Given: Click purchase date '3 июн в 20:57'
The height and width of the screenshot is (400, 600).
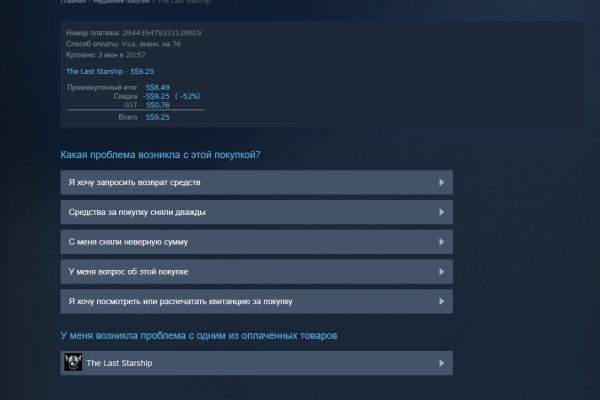Looking at the screenshot, I should (122, 55).
